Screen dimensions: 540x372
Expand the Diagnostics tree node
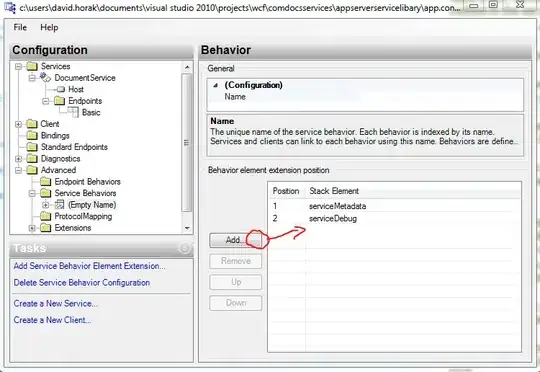tap(18, 158)
